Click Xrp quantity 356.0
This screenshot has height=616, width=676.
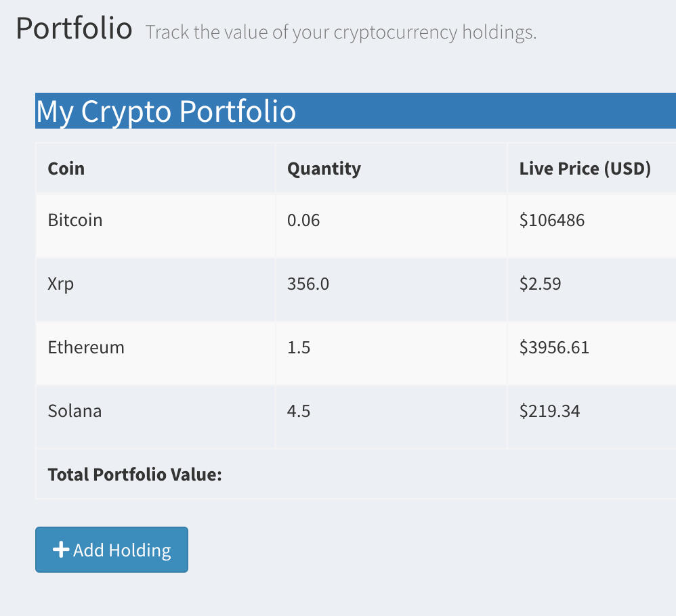pyautogui.click(x=308, y=284)
